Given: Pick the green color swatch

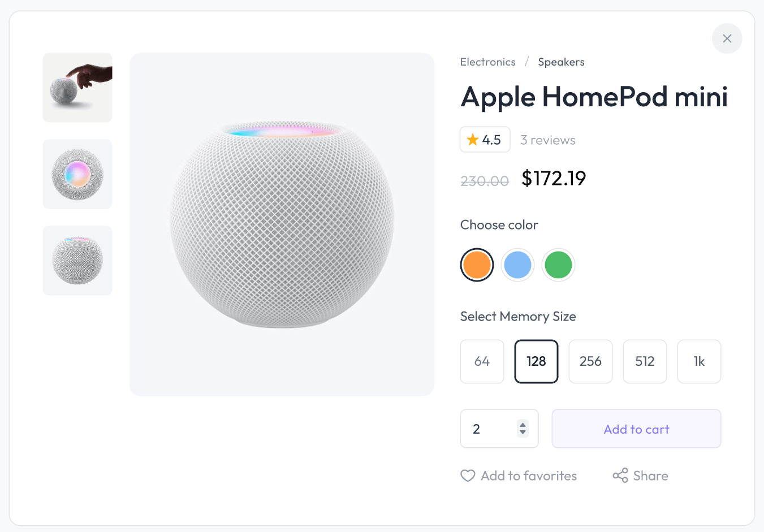Looking at the screenshot, I should pyautogui.click(x=558, y=265).
